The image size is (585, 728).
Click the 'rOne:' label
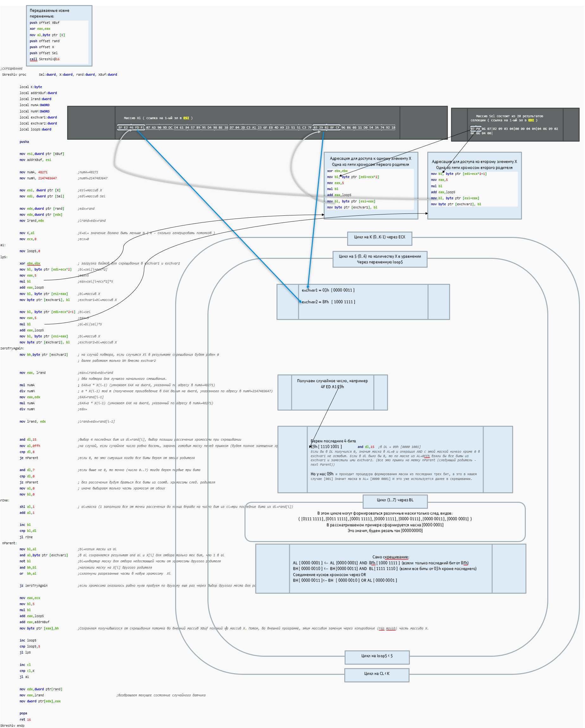click(5, 501)
